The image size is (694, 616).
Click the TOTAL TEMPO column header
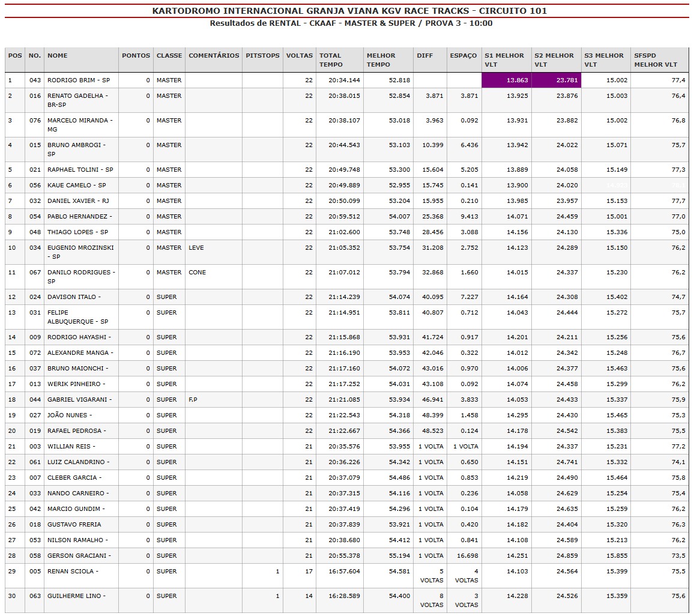(x=331, y=60)
